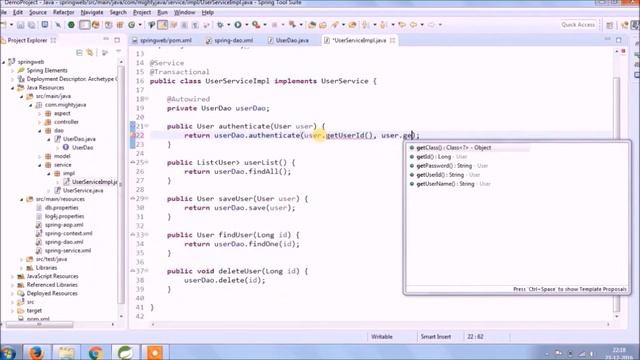The width and height of the screenshot is (640, 360).
Task: Click the green Spring Boot dashboard icon
Action: click(x=71, y=25)
